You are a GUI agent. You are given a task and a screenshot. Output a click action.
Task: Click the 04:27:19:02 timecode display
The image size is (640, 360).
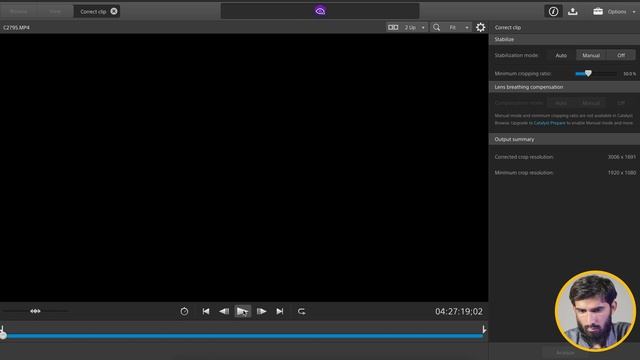click(x=459, y=311)
